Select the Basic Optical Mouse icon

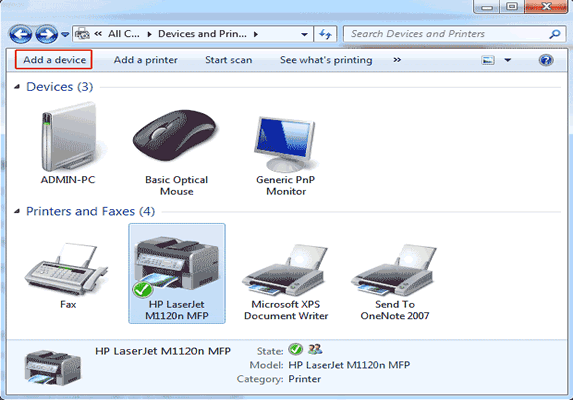click(x=175, y=135)
